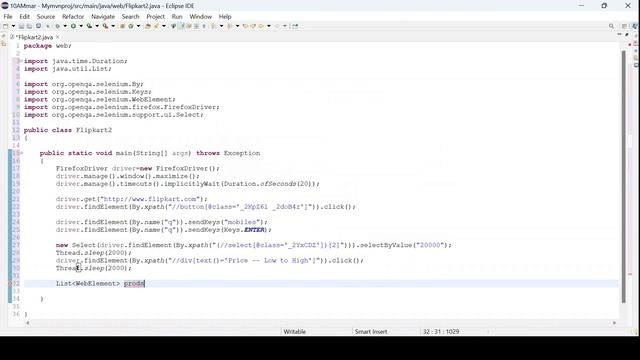This screenshot has height=360, width=640.
Task: Click the horizontal scrollbar left arrow
Action: [27, 323]
